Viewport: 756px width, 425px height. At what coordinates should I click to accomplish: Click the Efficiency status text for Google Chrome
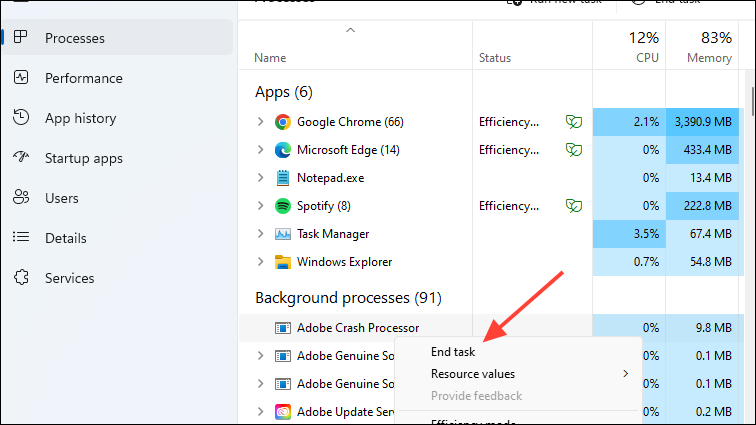click(x=509, y=122)
